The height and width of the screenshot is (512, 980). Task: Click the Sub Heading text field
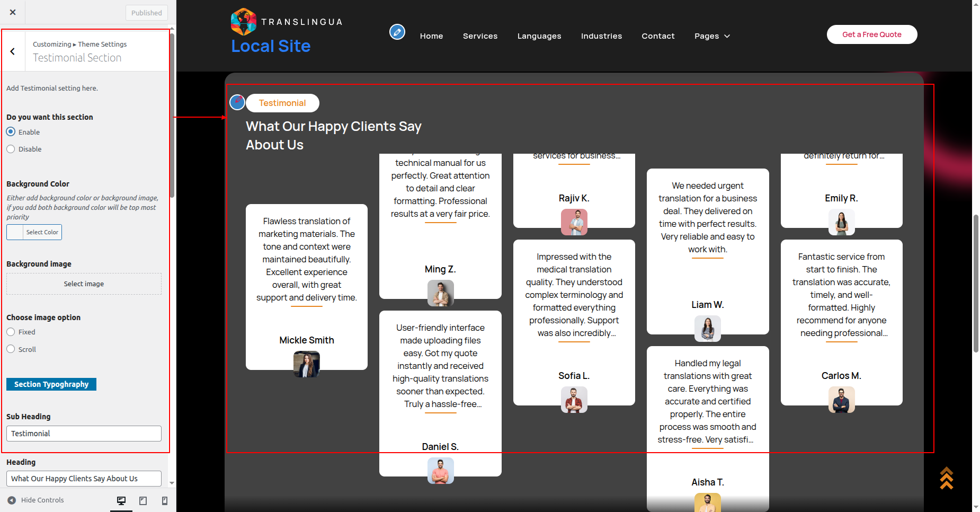(84, 434)
